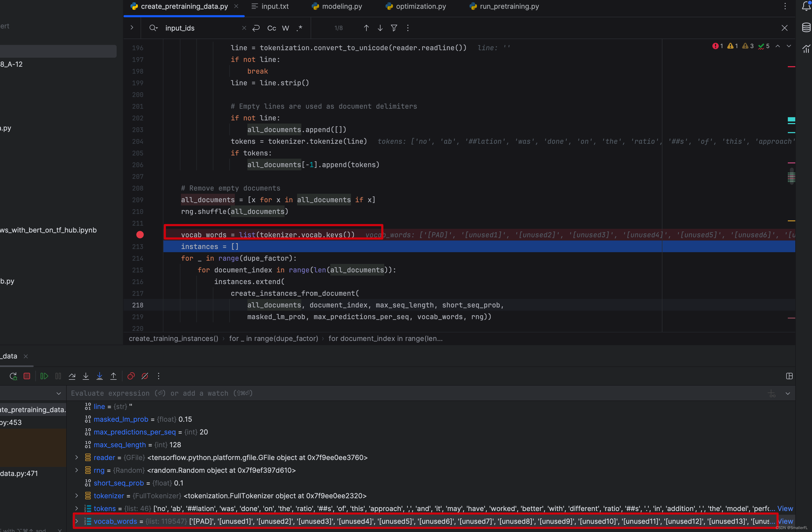812x532 pixels.
Task: Expand the reader variable node
Action: pos(77,457)
